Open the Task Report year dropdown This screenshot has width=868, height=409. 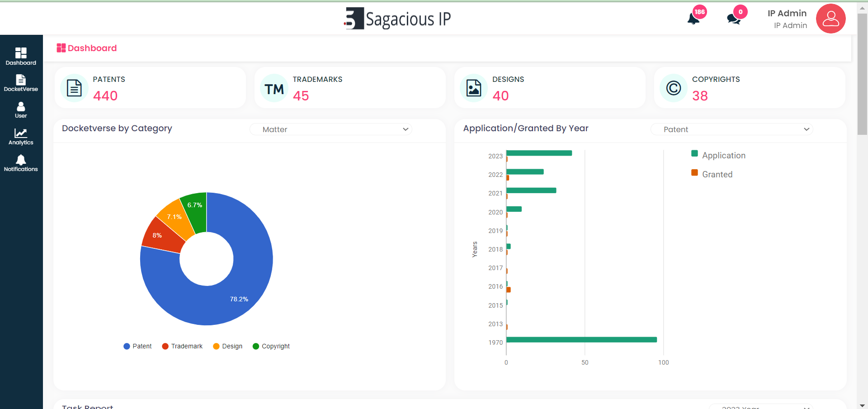pos(761,407)
